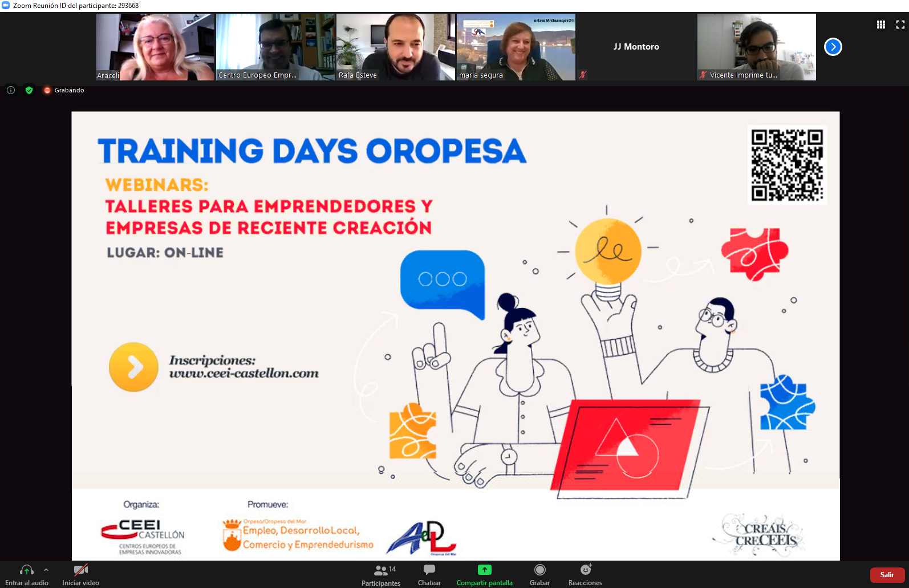Click the blue speech bubble illustration
This screenshot has width=909, height=588.
(443, 284)
